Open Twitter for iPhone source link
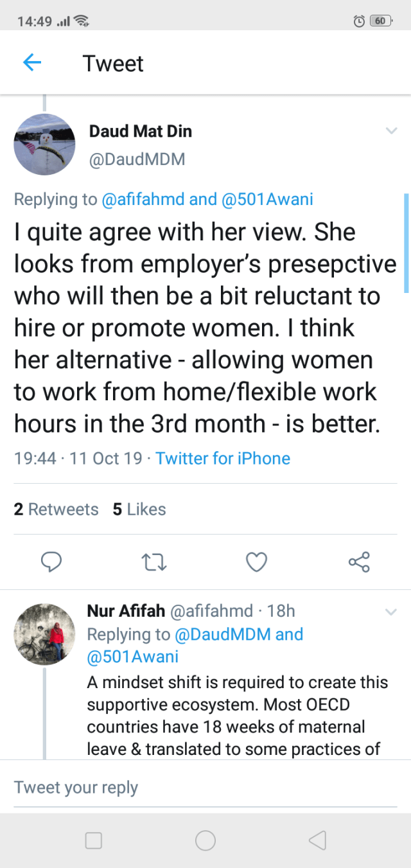This screenshot has width=411, height=868. 223,459
